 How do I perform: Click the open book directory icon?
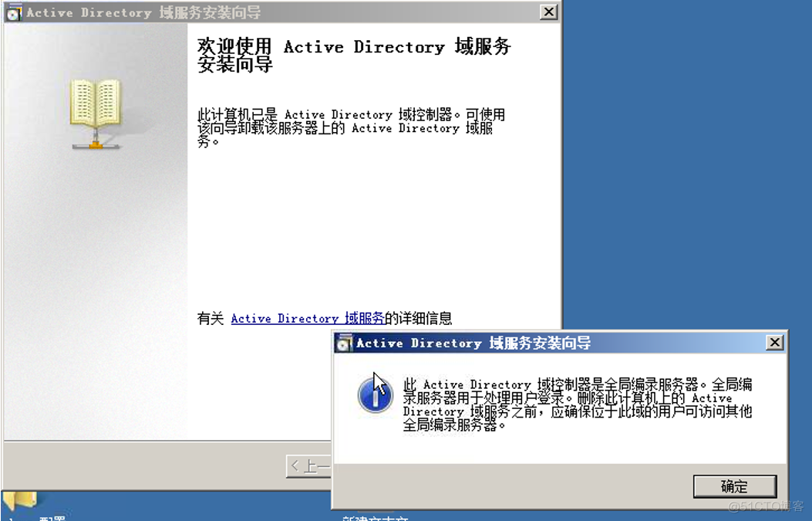[96, 114]
